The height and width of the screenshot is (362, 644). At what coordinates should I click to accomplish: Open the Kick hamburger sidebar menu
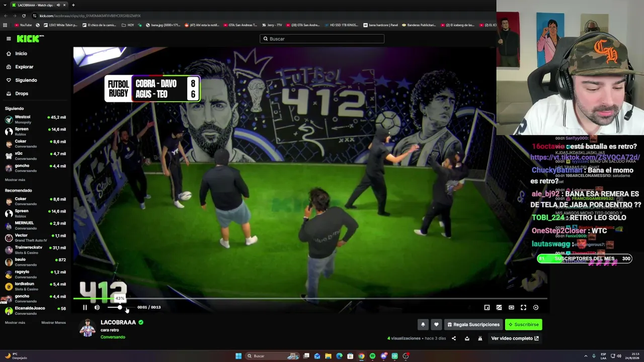tap(9, 39)
